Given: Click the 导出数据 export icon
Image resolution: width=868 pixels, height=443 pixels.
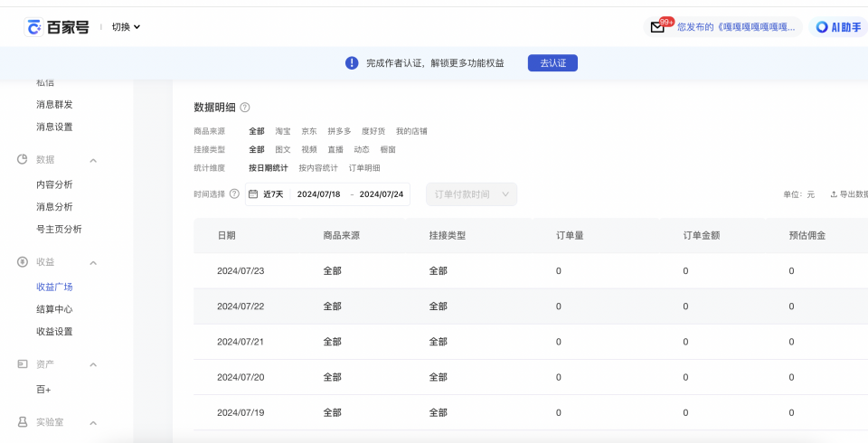Looking at the screenshot, I should [x=834, y=194].
